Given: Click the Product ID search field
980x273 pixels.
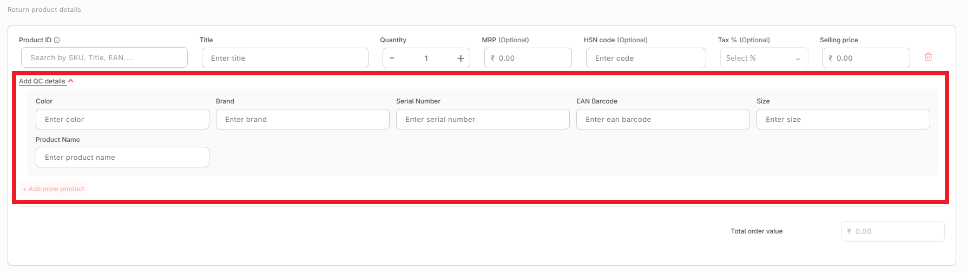Looking at the screenshot, I should point(104,57).
